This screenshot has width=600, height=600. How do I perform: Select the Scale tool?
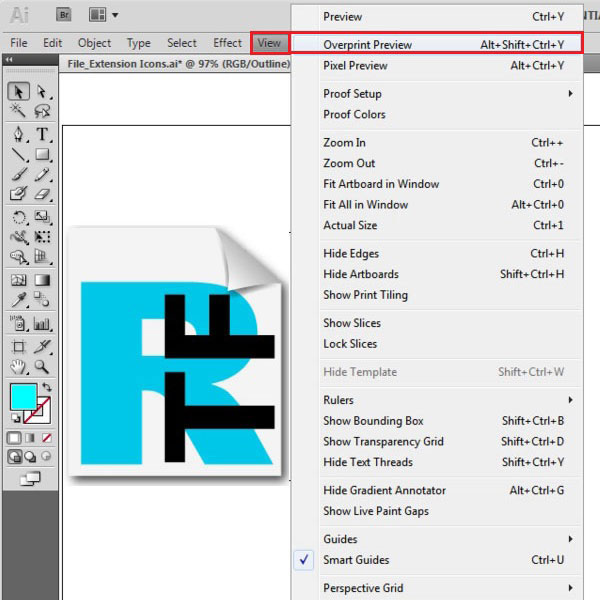(x=42, y=217)
